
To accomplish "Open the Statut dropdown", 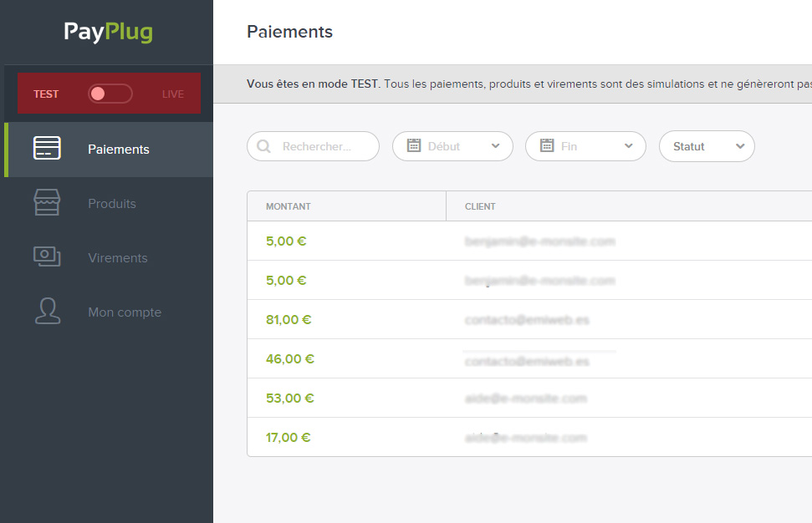I will [x=707, y=145].
